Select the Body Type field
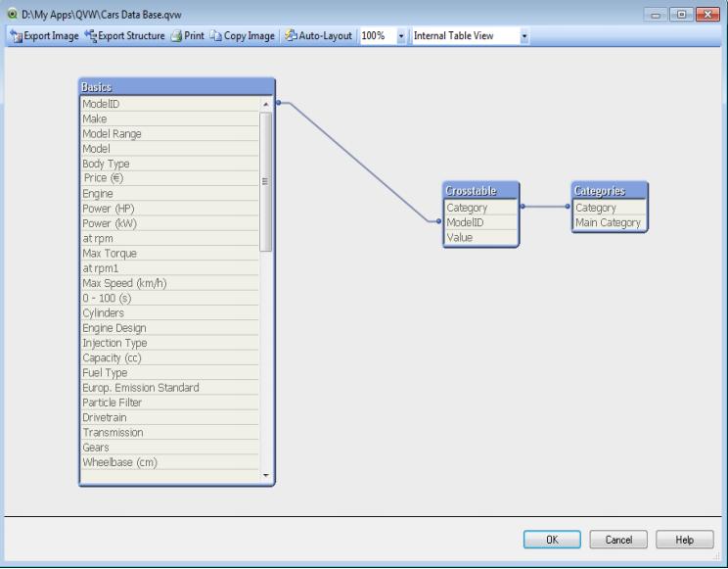Viewport: 728px width, 569px height. click(170, 164)
